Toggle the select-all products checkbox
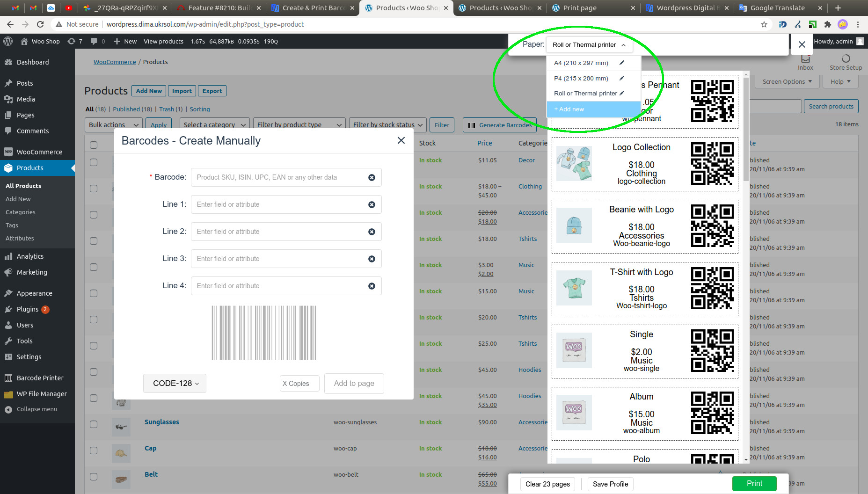 click(x=94, y=145)
